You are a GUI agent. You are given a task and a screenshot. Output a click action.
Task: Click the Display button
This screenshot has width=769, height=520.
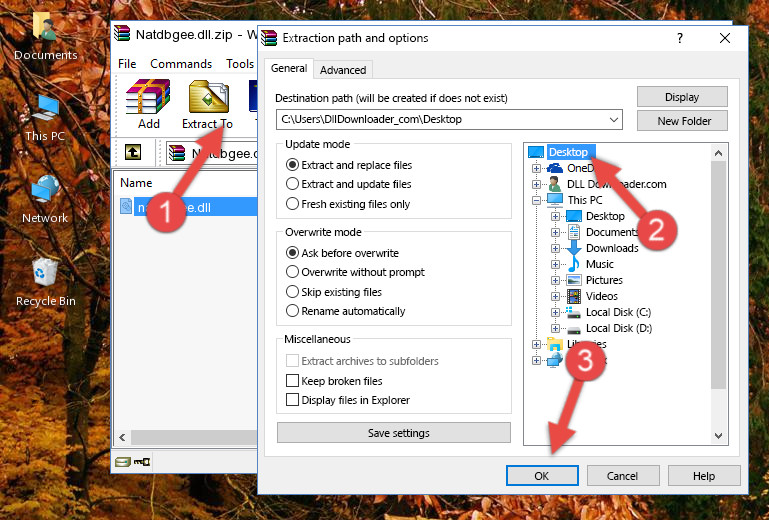pos(682,97)
